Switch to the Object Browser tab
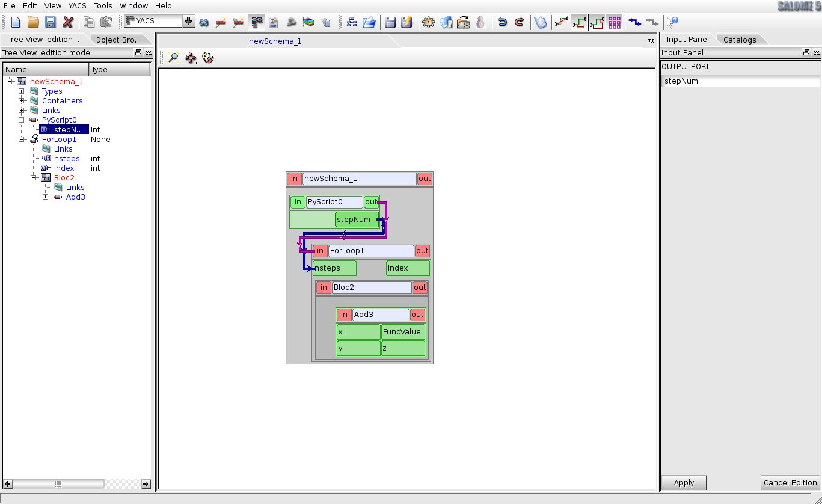The image size is (822, 504). pyautogui.click(x=117, y=40)
